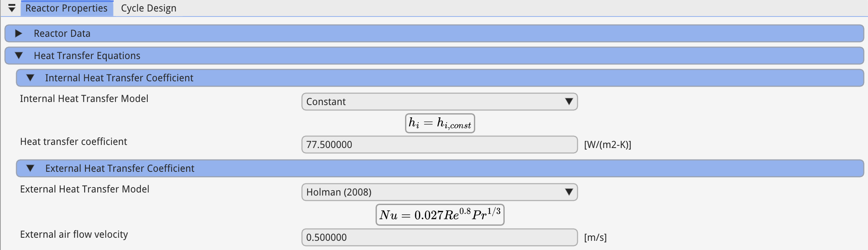868x250 pixels.
Task: Open the Internal Heat Transfer Model dropdown showing Constant
Action: pos(439,102)
